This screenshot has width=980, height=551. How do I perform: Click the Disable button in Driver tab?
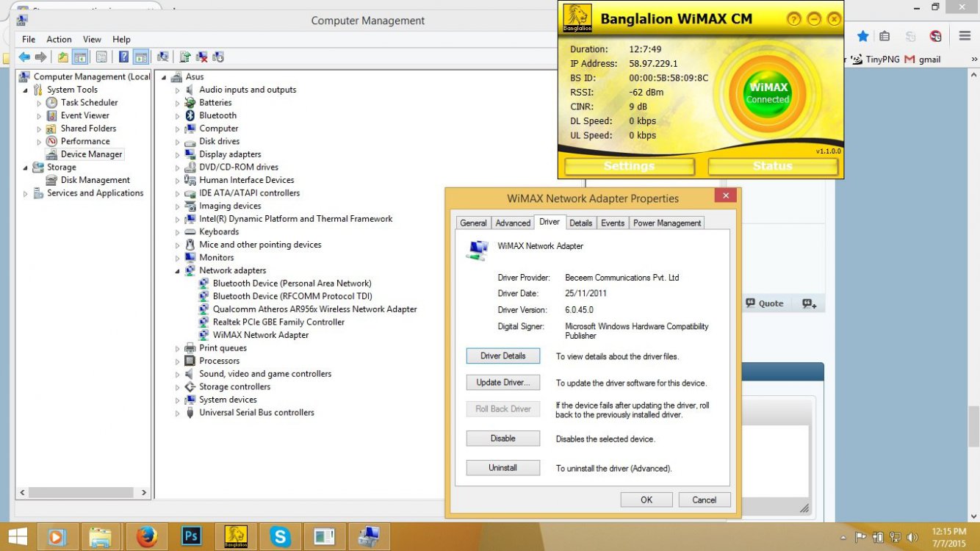pos(503,439)
